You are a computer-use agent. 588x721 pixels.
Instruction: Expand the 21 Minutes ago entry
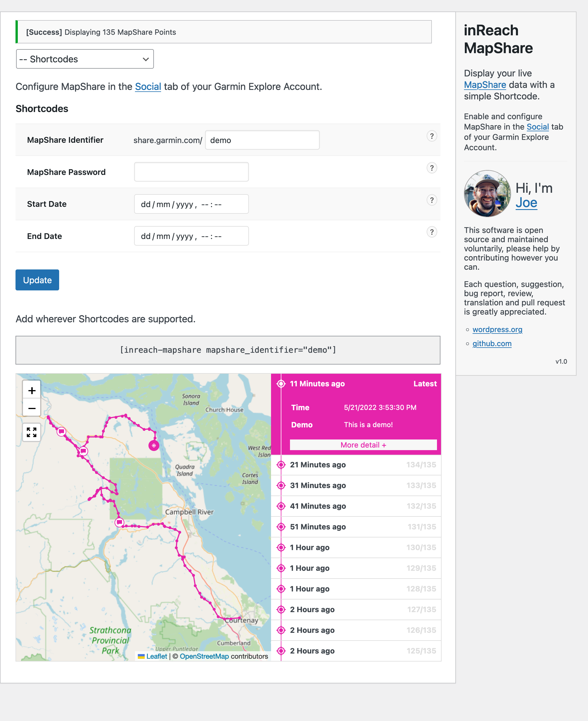point(356,465)
